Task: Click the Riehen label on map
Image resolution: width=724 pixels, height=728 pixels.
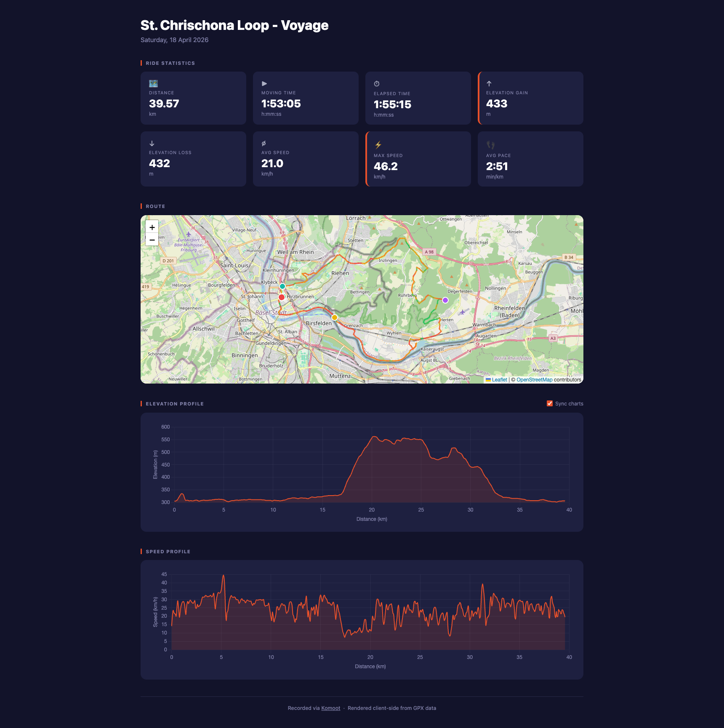Action: pyautogui.click(x=340, y=273)
